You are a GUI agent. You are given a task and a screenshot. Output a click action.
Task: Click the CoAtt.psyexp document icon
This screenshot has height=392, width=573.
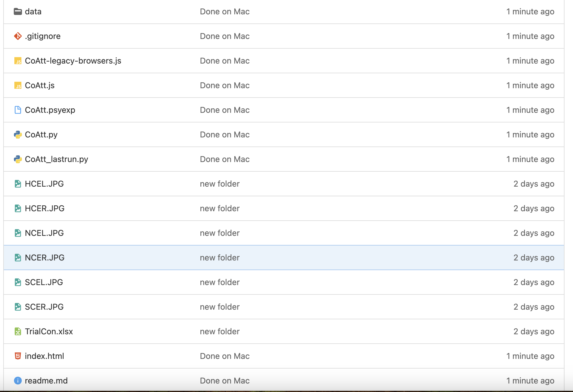point(18,110)
